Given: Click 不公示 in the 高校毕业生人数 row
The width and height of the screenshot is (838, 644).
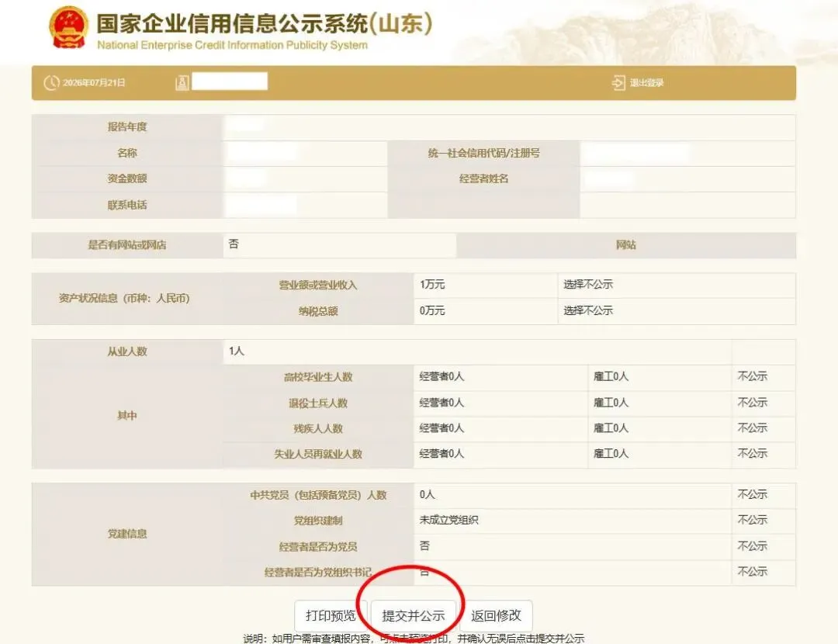Looking at the screenshot, I should 752,376.
